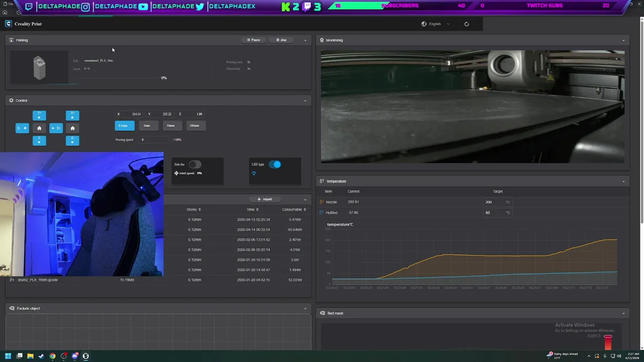
Task: Select the 0.1mm step size
Action: coord(124,126)
